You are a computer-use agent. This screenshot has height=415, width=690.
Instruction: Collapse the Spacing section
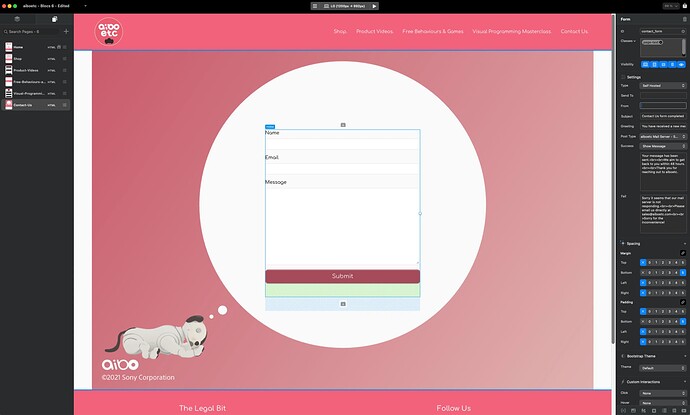(x=685, y=243)
